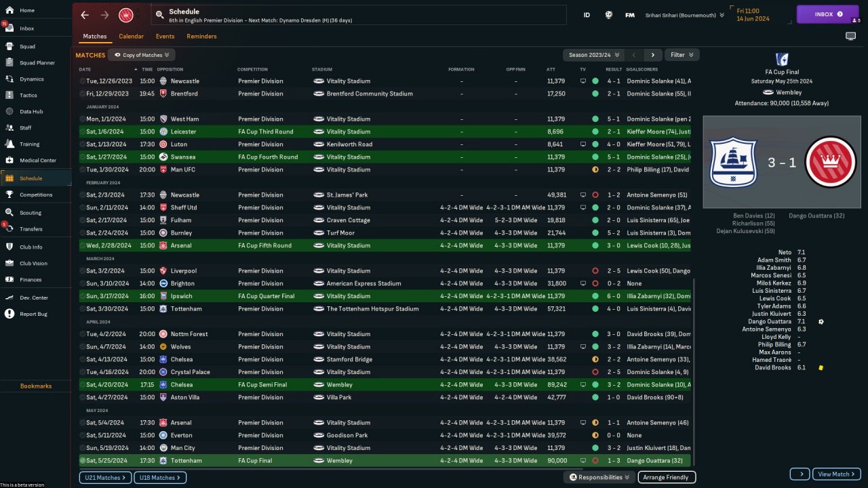This screenshot has height=488, width=868.
Task: Click the Medical Center icon in the sidebar
Action: tap(9, 161)
